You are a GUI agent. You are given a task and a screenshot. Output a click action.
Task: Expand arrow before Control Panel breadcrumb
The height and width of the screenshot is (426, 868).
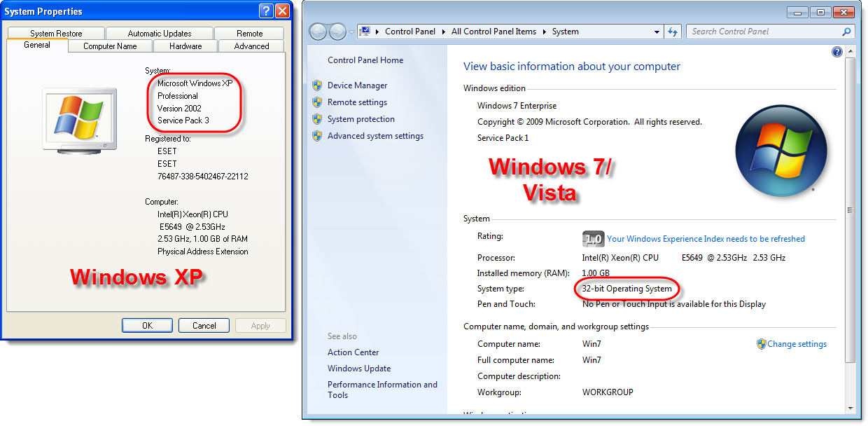(x=377, y=32)
